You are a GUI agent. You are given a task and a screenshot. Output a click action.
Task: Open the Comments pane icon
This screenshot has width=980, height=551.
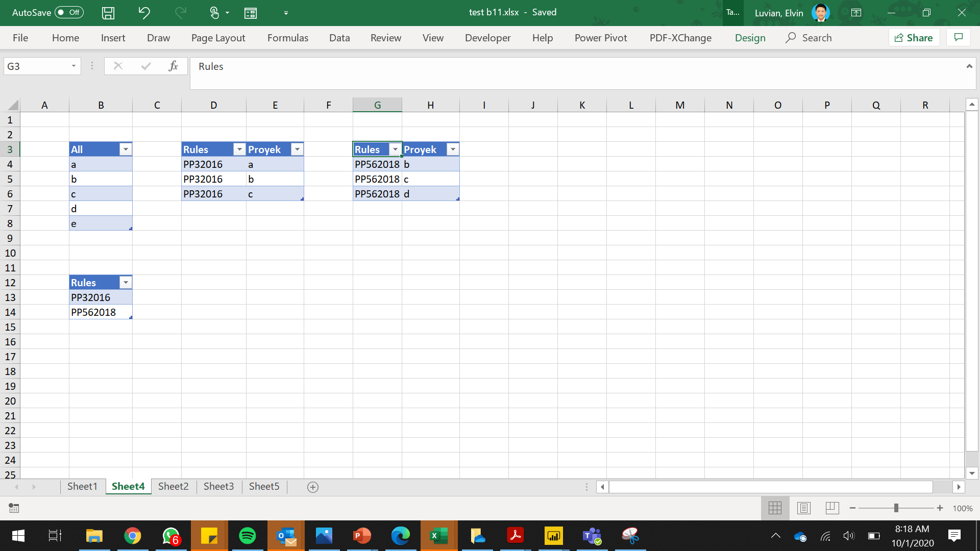959,37
